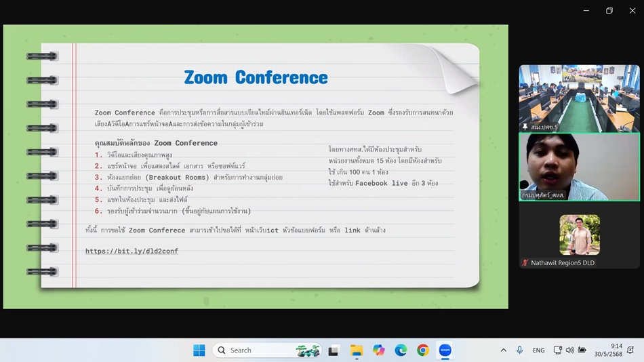Viewport: 644px width, 362px height.
Task: Click list item 5 แชทในห้องประชุม text
Action: [x=147, y=199]
